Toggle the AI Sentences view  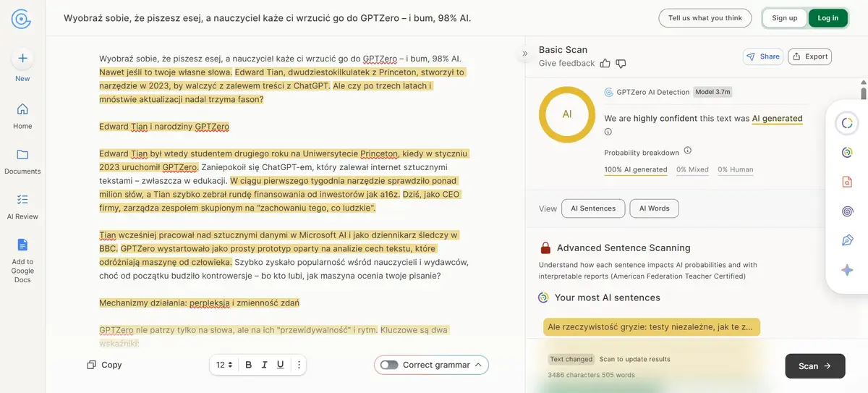pyautogui.click(x=593, y=208)
